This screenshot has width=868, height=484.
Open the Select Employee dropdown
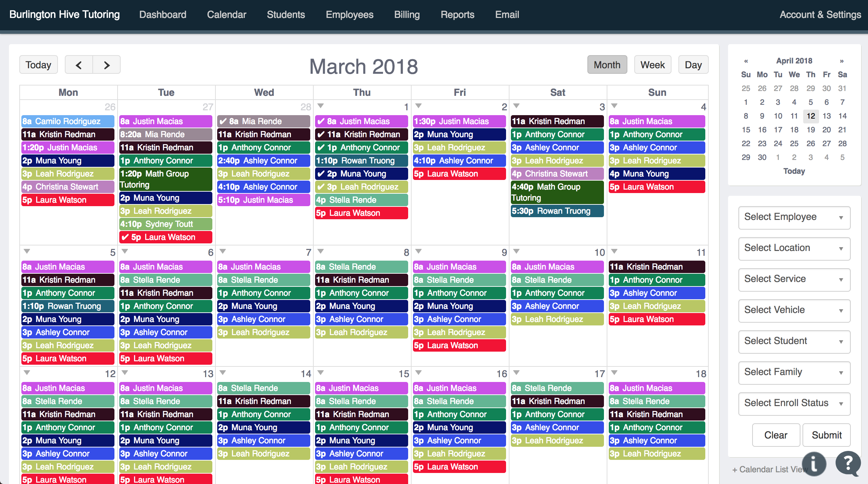794,218
